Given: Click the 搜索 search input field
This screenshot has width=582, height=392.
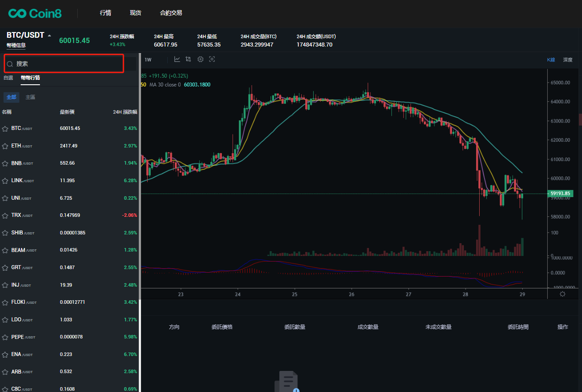Looking at the screenshot, I should tap(68, 64).
